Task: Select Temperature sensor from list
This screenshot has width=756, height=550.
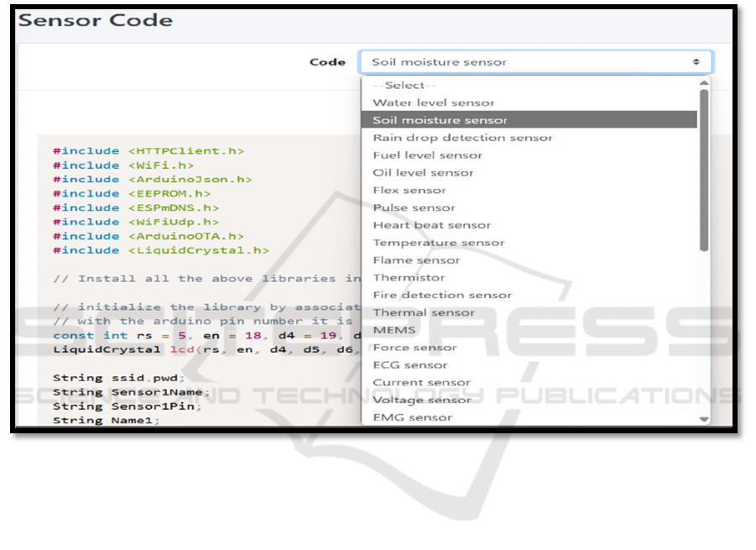Action: coord(438,243)
